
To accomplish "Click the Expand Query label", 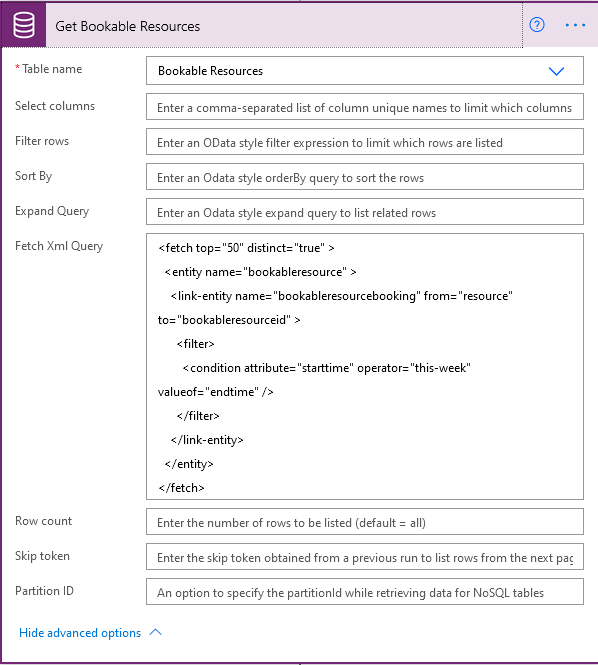I will (52, 211).
